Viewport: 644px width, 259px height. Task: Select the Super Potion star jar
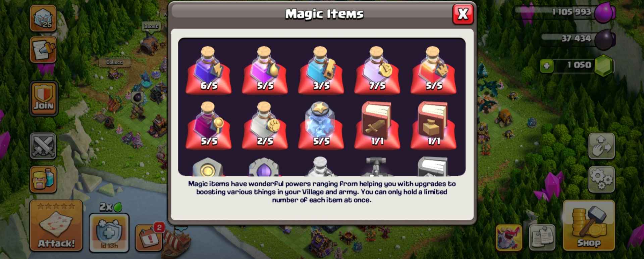[321, 125]
